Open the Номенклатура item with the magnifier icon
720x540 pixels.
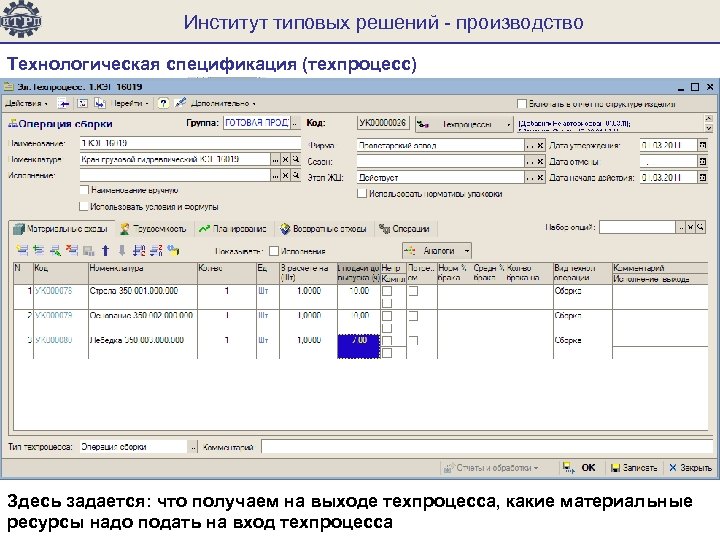296,159
